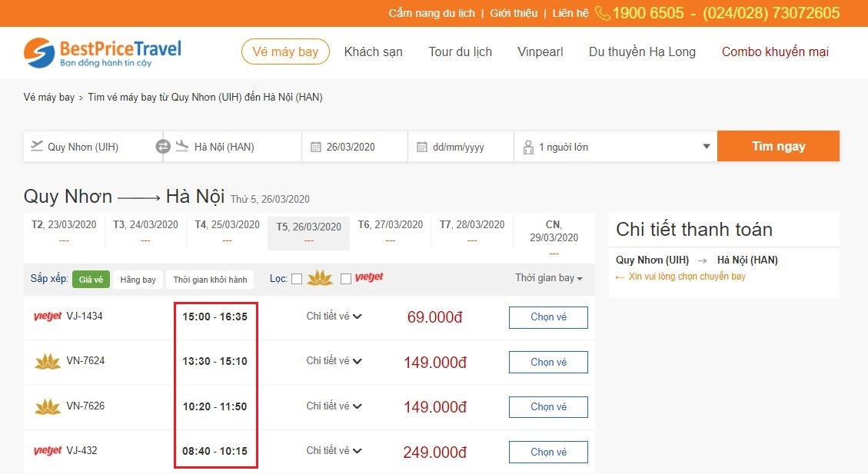Image resolution: width=868 pixels, height=474 pixels.
Task: Select date tab T4, 25/03/2020
Action: coord(227,230)
